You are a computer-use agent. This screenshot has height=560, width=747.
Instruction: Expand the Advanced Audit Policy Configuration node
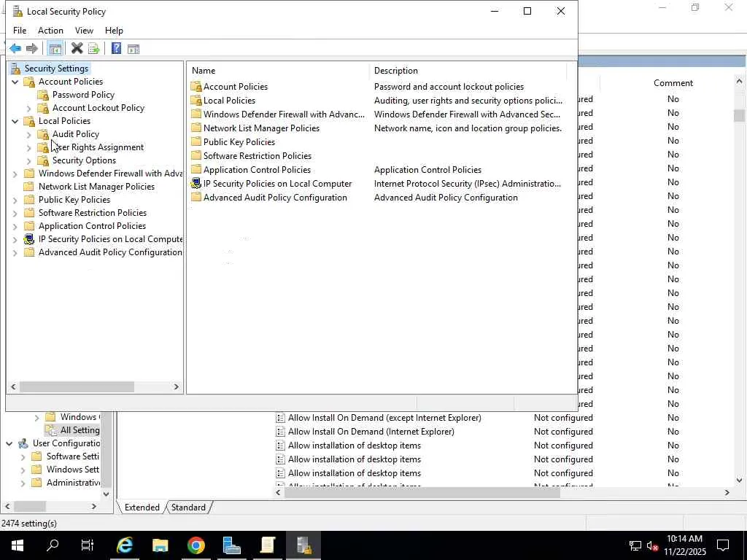(15, 252)
